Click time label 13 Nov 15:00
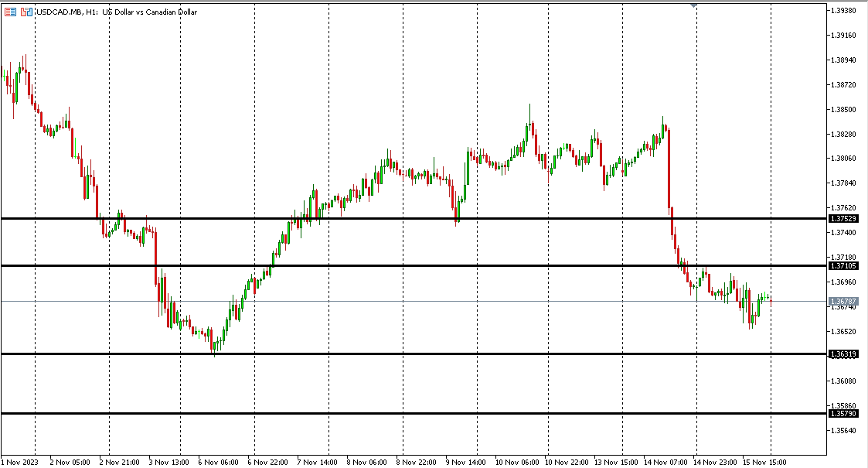The width and height of the screenshot is (868, 468). pyautogui.click(x=616, y=463)
